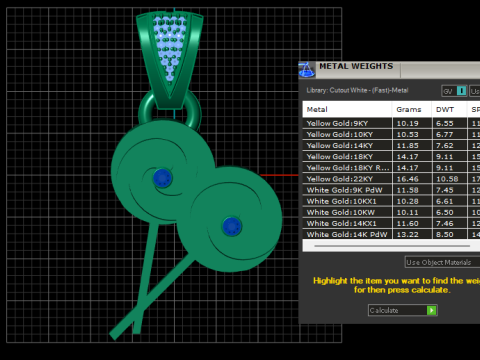The height and width of the screenshot is (360, 480).
Task: Select the Yellow Gold:22KY row
Action: tap(391, 179)
